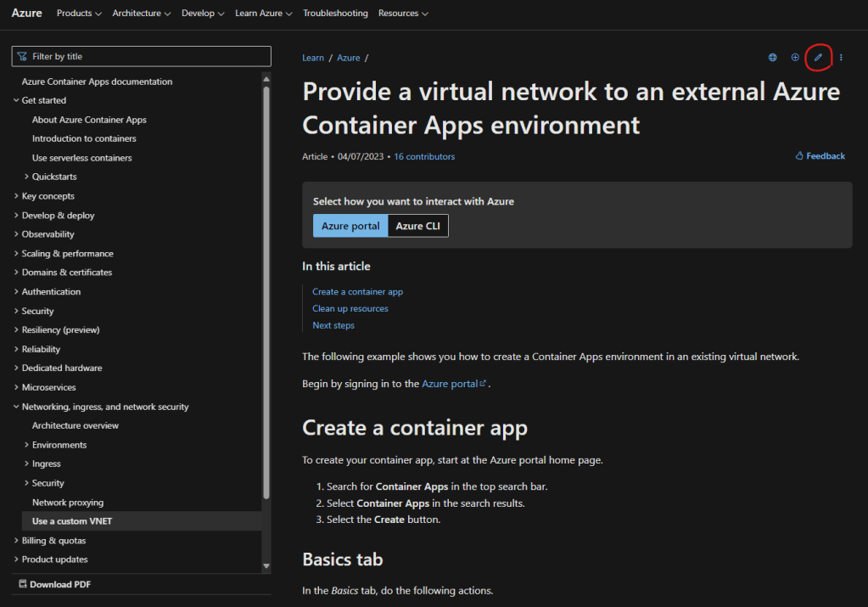Click the Download PDF icon

(x=23, y=584)
